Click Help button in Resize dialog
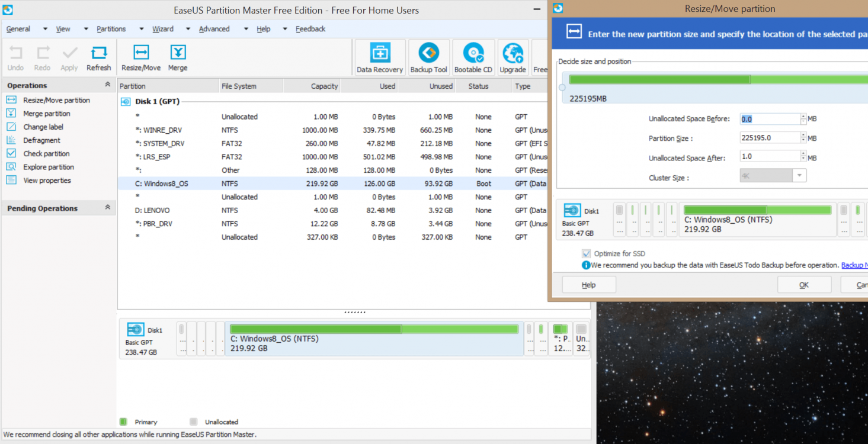Image resolution: width=868 pixels, height=444 pixels. (589, 285)
